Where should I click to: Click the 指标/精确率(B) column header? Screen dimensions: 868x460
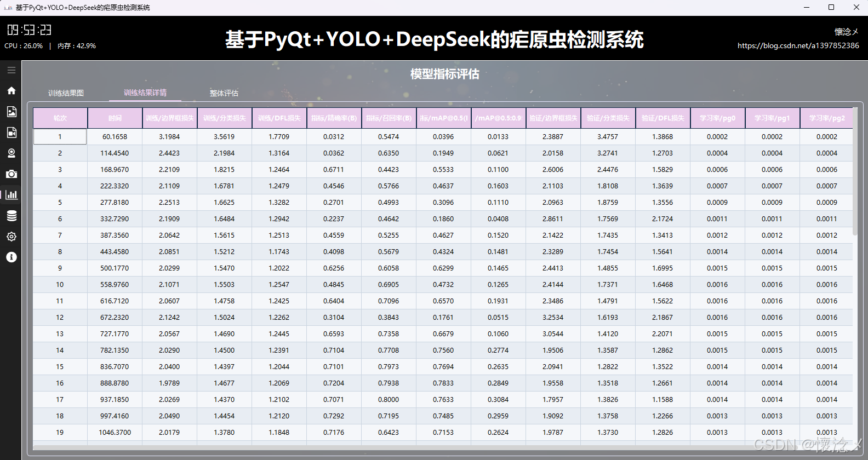point(334,118)
